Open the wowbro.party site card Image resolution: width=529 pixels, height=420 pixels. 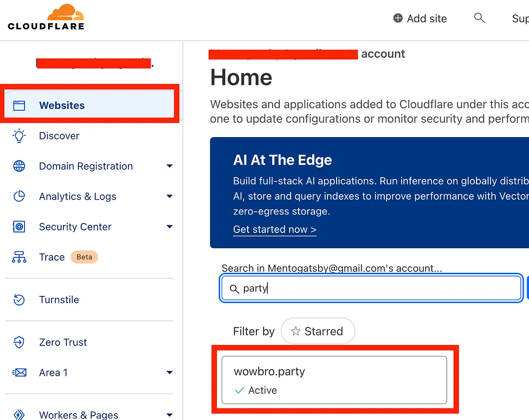(x=334, y=380)
